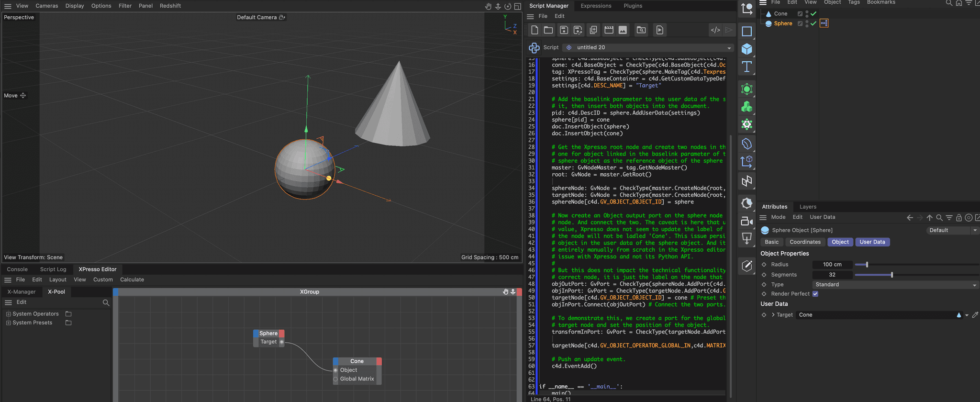Image resolution: width=980 pixels, height=402 pixels.
Task: Open the XPresso Editor hamburger menu
Action: tap(8, 280)
